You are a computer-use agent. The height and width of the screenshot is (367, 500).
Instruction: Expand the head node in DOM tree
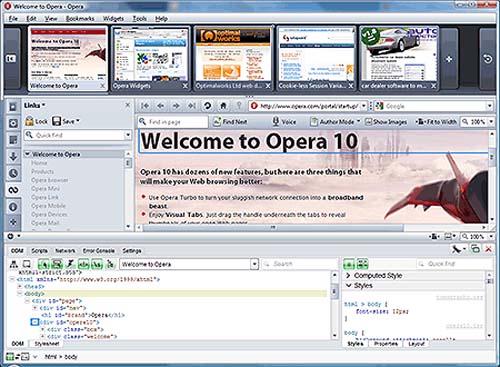19,286
